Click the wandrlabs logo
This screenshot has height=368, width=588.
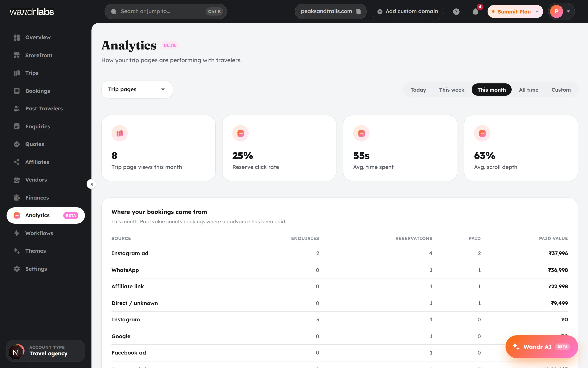point(32,11)
